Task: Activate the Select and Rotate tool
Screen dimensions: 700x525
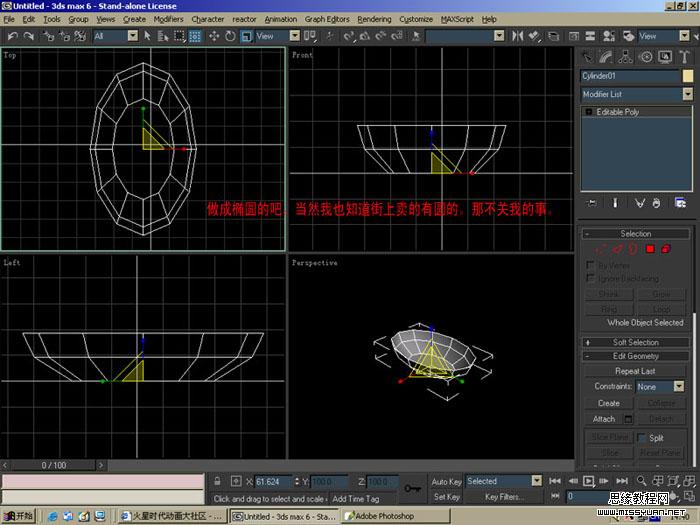Action: click(230, 36)
